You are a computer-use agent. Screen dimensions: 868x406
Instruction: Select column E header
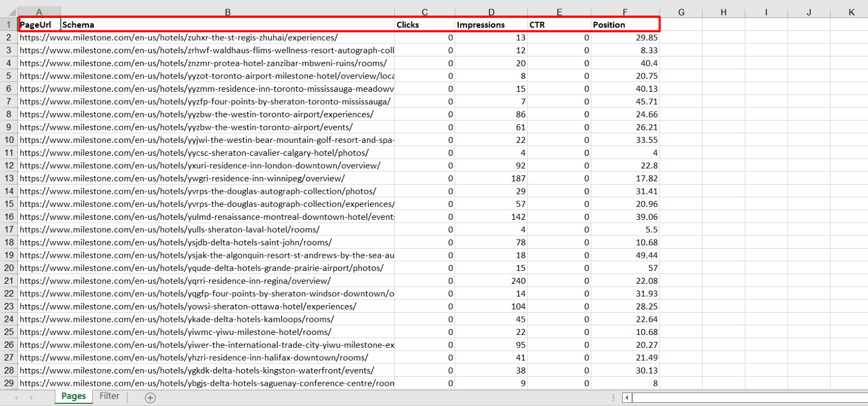tap(559, 12)
